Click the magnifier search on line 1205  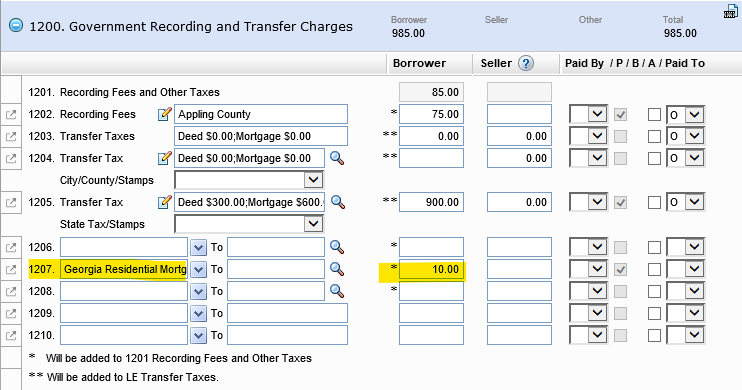337,202
